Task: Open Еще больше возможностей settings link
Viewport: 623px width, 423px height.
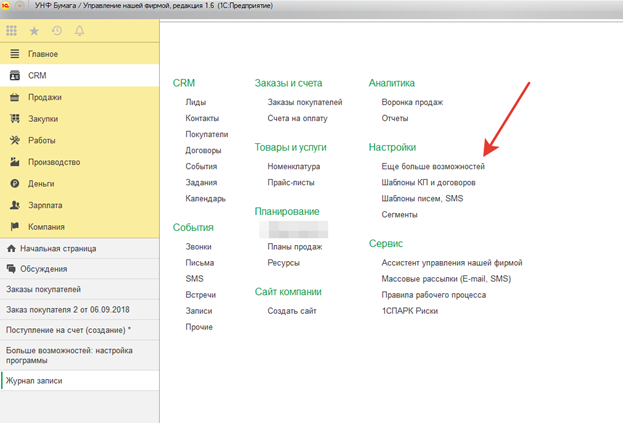Action: click(433, 166)
